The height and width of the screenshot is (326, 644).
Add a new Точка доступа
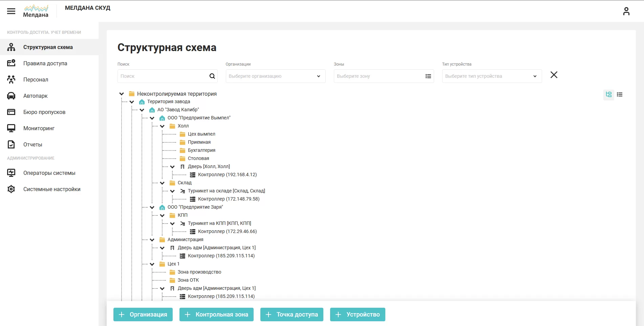tap(292, 315)
